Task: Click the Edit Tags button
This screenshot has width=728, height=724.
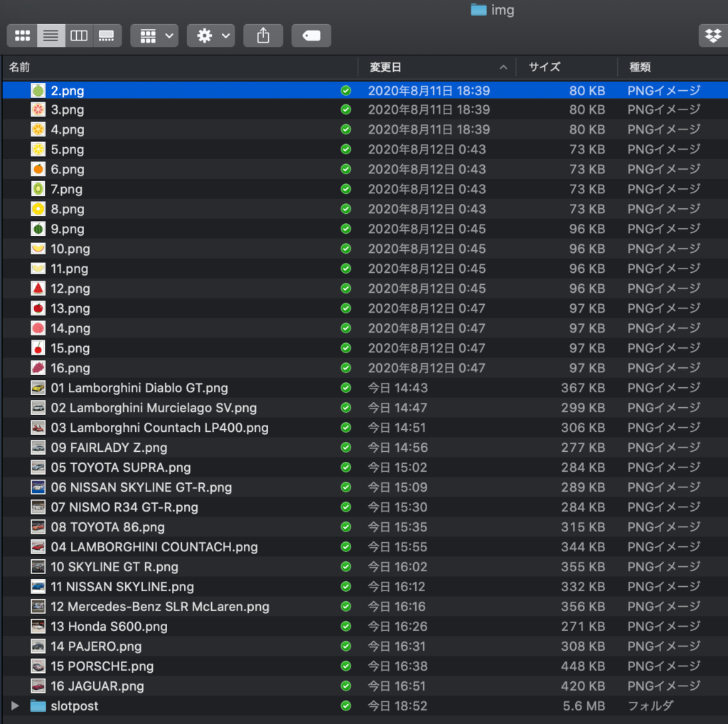Action: coord(311,36)
